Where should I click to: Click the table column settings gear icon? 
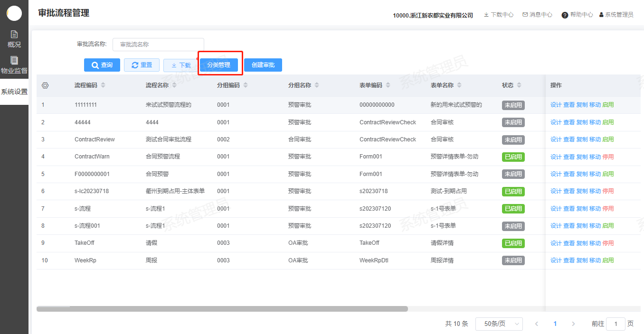tap(45, 85)
